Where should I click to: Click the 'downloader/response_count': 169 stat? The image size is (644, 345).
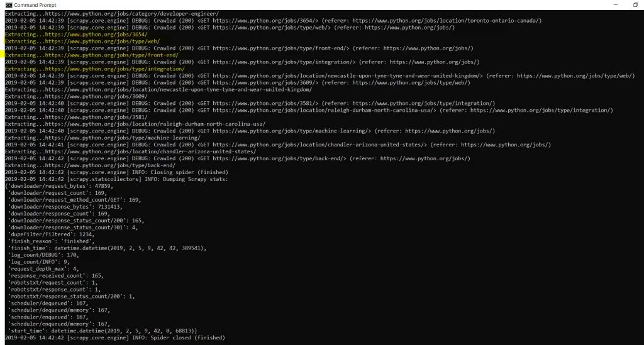click(x=59, y=214)
